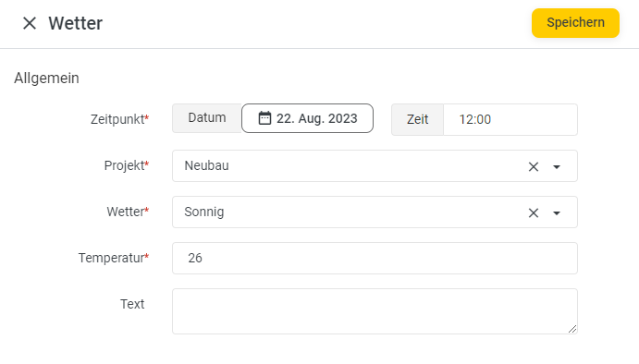The image size is (639, 364).
Task: Expand the Wetter dropdown arrow
Action: pos(557,212)
